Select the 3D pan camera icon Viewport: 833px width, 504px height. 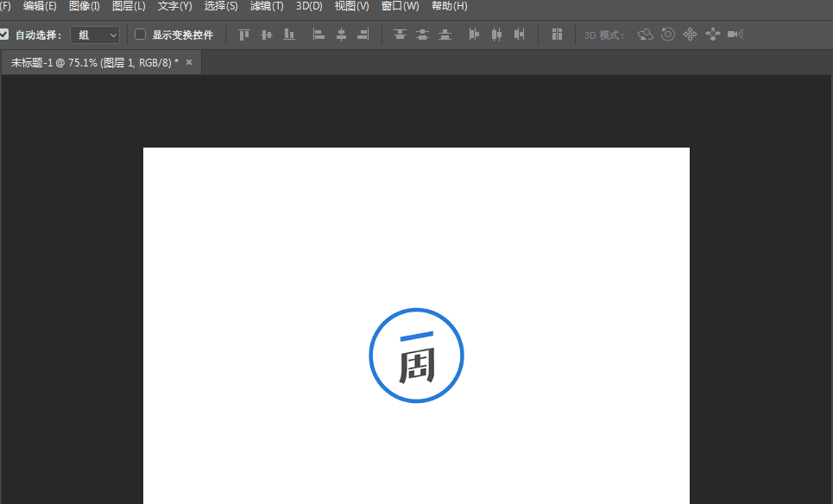pyautogui.click(x=689, y=35)
